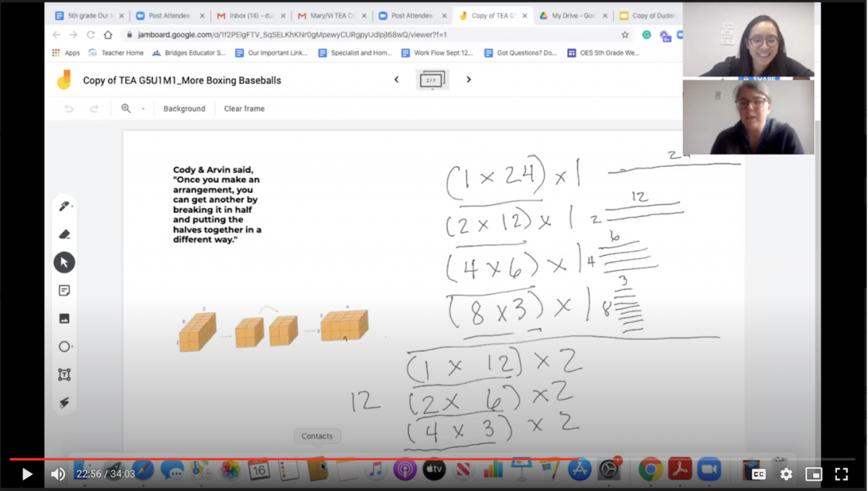Expand the frame bar showing 2/7

[x=433, y=80]
